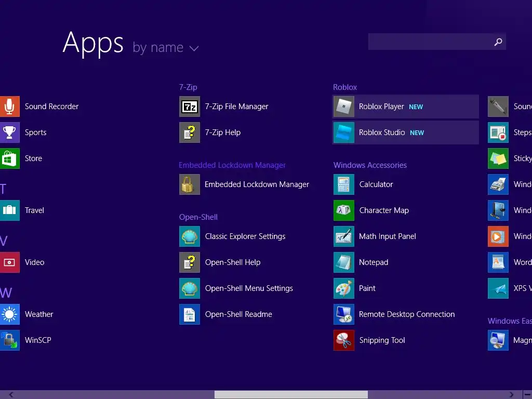Click the 'Weather' label text
Screen dimensions: 532x399
38,314
